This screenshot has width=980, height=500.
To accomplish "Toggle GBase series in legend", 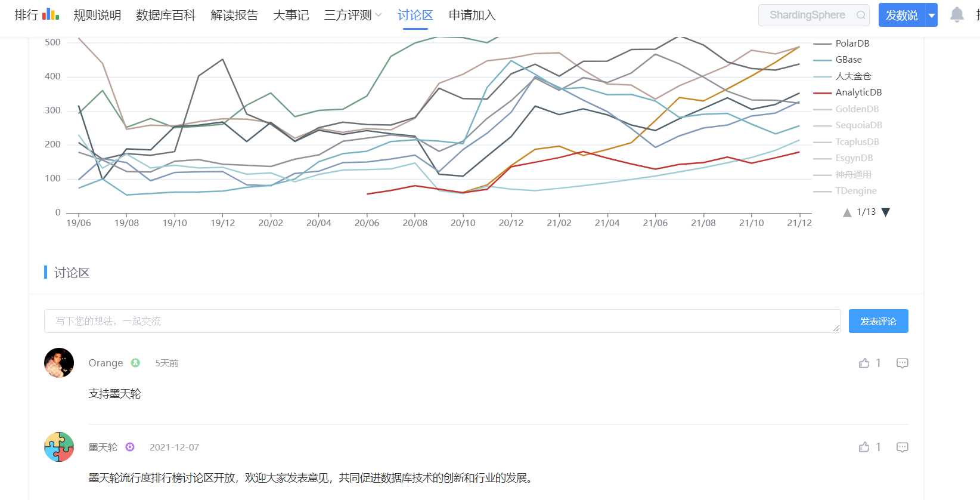I will [838, 60].
